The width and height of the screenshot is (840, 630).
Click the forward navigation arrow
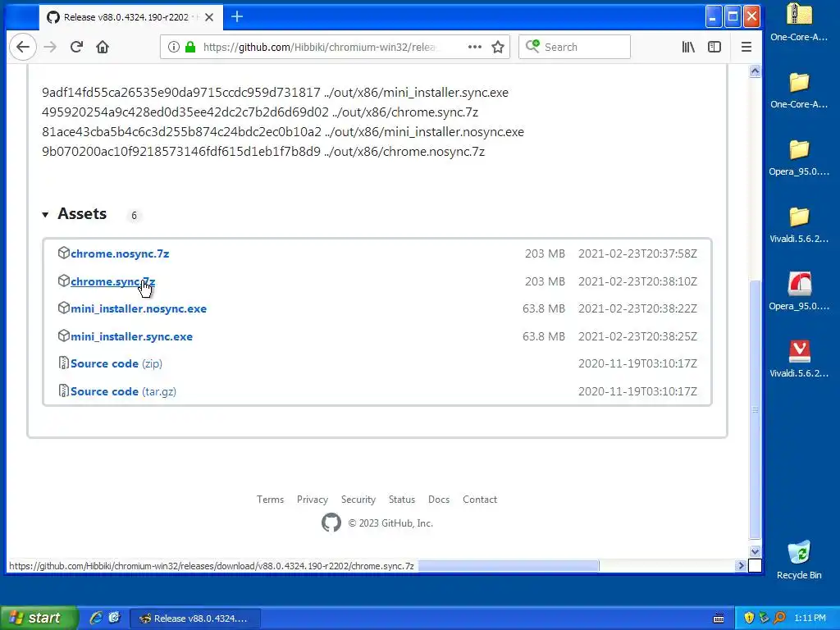tap(50, 47)
